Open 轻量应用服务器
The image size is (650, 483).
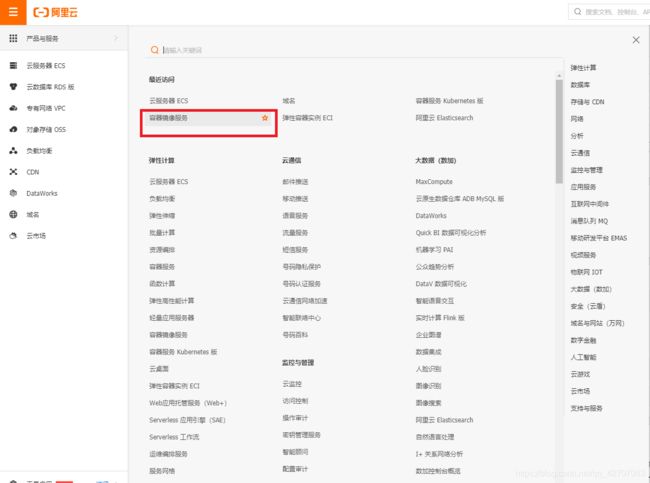[x=172, y=318]
